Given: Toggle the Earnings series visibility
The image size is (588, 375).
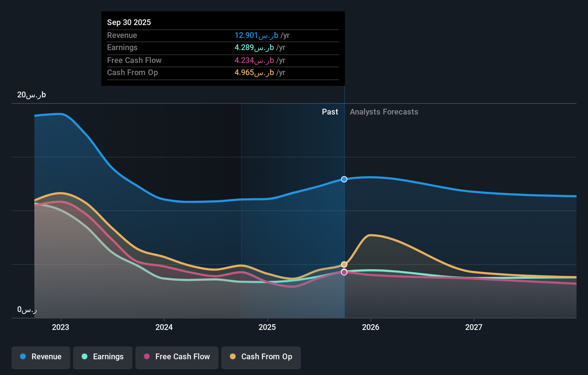Looking at the screenshot, I should (x=102, y=357).
